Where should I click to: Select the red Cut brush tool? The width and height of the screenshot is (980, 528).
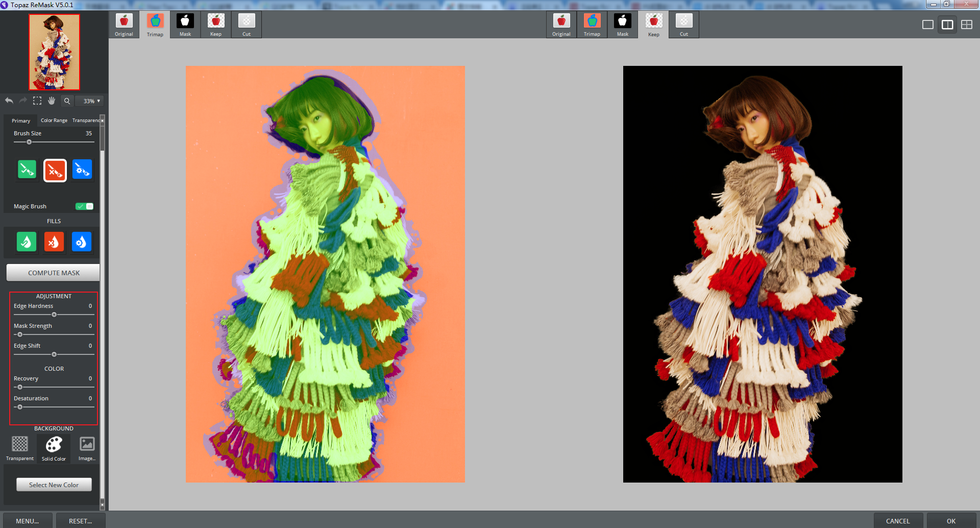(55, 171)
